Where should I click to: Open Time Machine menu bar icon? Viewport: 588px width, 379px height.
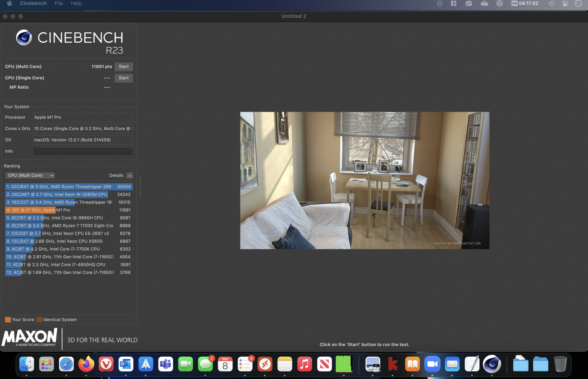552,4
